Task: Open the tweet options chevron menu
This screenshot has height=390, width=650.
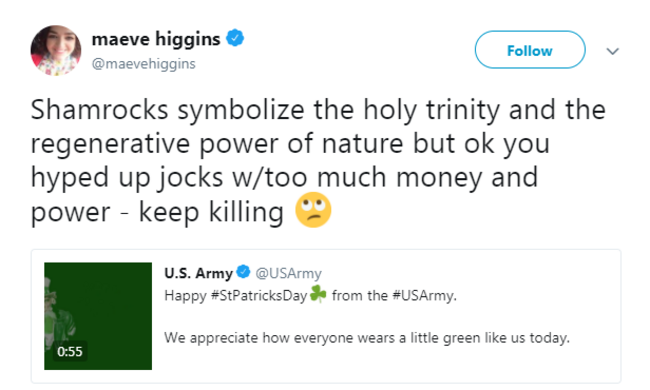Action: point(612,51)
